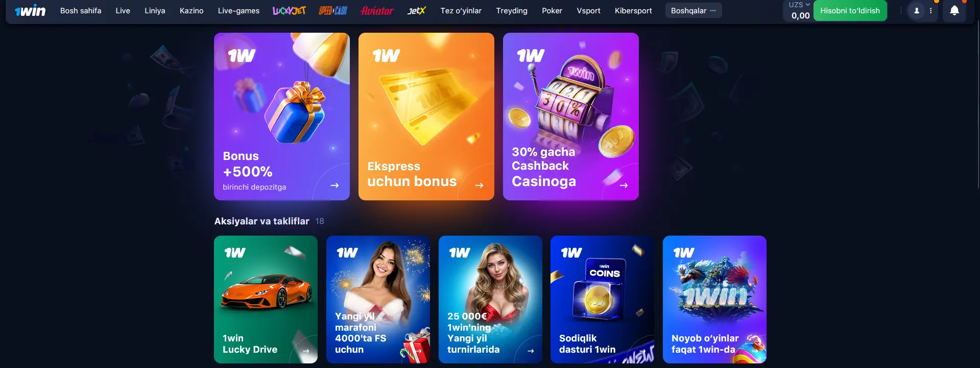The image size is (980, 368).
Task: Go to the Kazino section
Action: 192,11
